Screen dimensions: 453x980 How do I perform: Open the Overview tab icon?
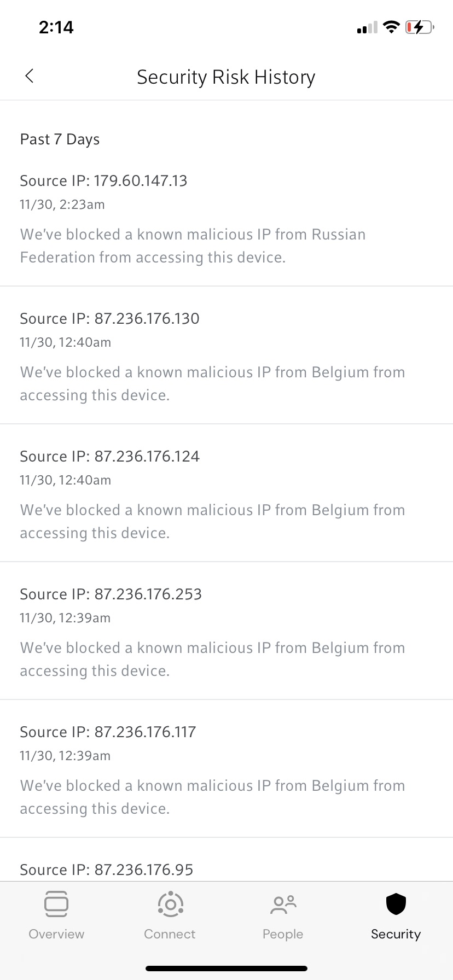click(x=56, y=904)
